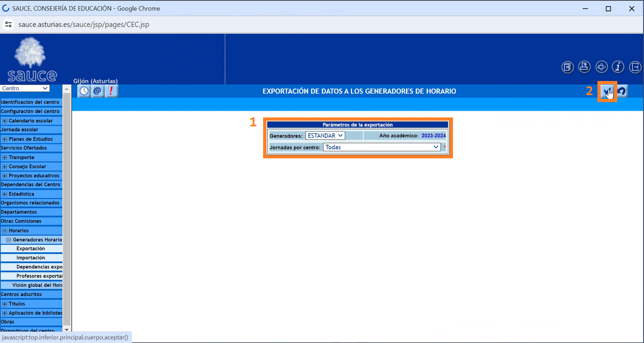Click the red exclamation alert icon
This screenshot has height=343, width=644.
pyautogui.click(x=111, y=91)
